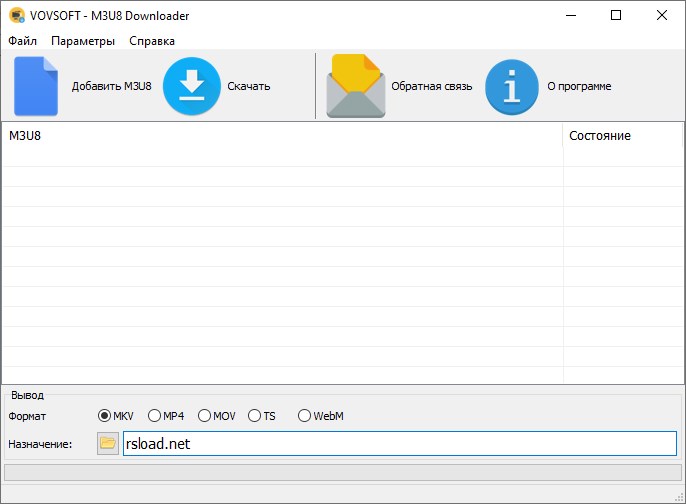Screen dimensions: 686x504
Task: Open feedback via the envelope icon
Action: pyautogui.click(x=355, y=87)
